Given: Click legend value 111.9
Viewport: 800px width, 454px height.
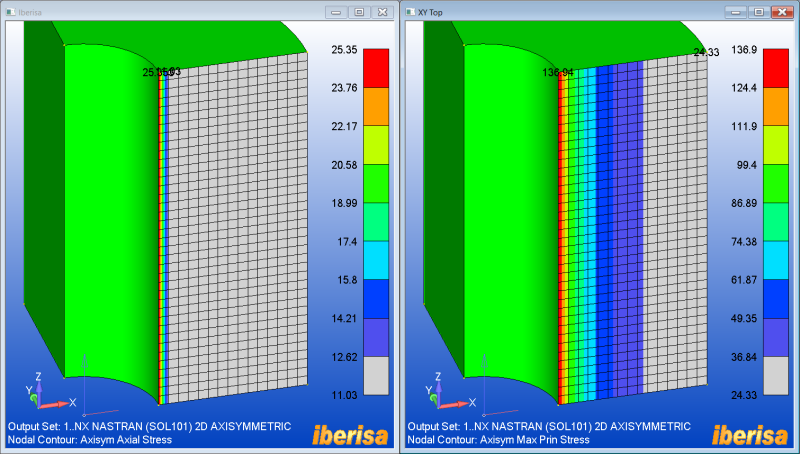Looking at the screenshot, I should coord(744,126).
